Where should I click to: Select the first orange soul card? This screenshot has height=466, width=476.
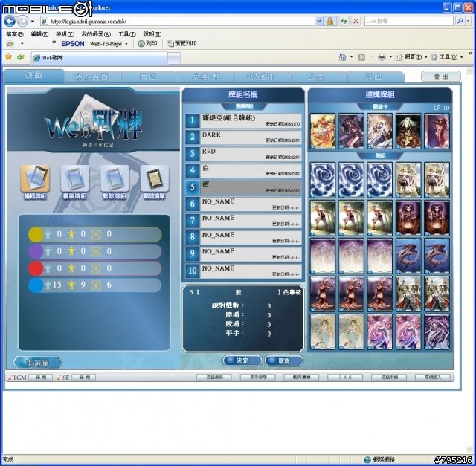(x=323, y=132)
